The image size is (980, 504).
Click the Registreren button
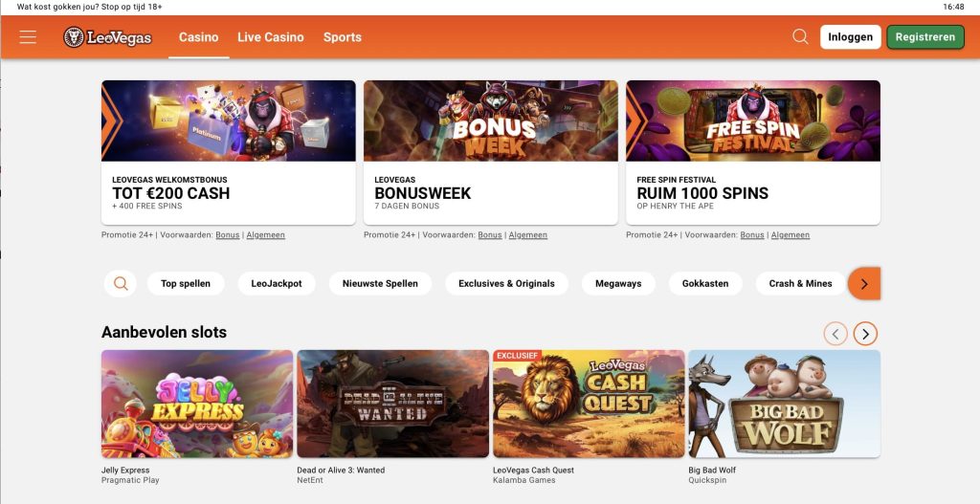925,37
